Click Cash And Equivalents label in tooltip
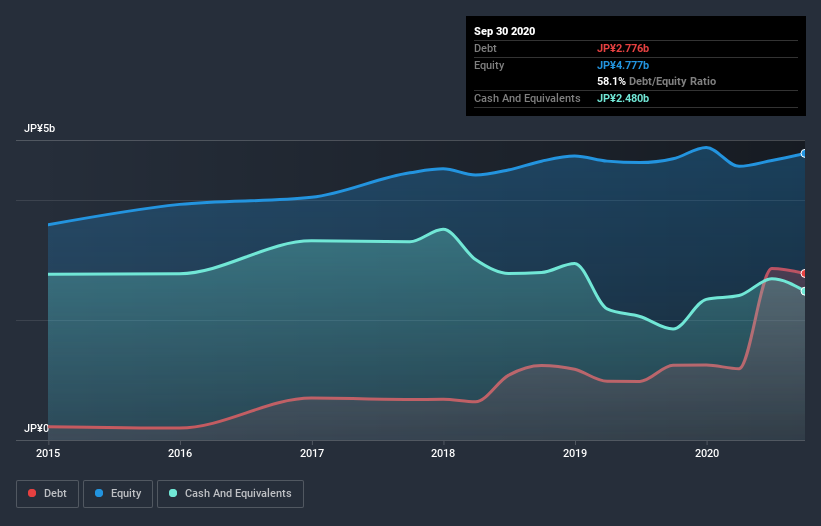Image resolution: width=821 pixels, height=526 pixels. [527, 98]
